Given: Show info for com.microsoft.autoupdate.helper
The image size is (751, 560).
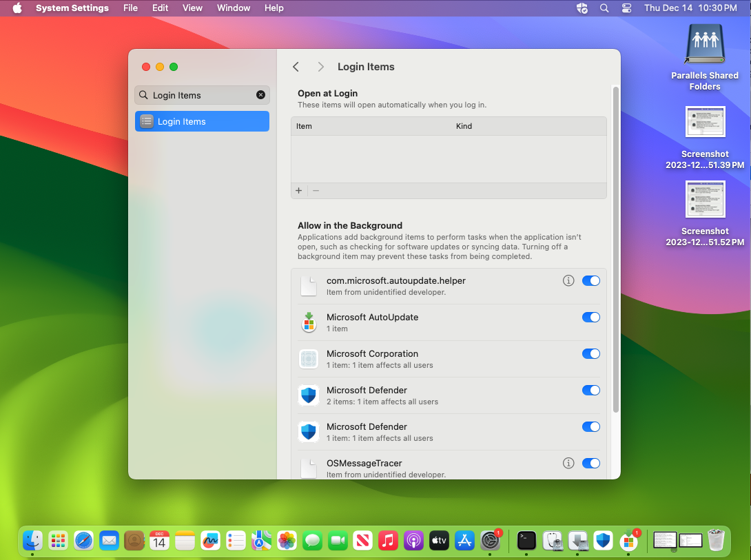Looking at the screenshot, I should coord(568,280).
